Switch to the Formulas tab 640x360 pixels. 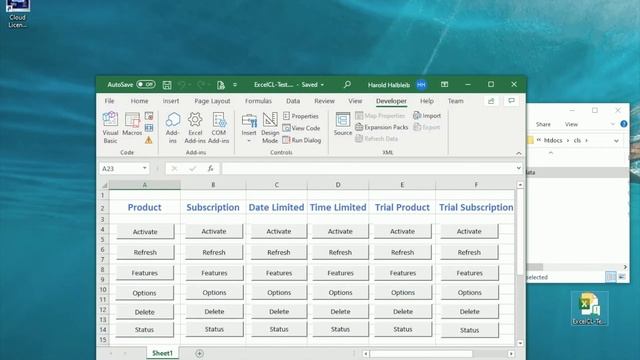click(x=258, y=101)
